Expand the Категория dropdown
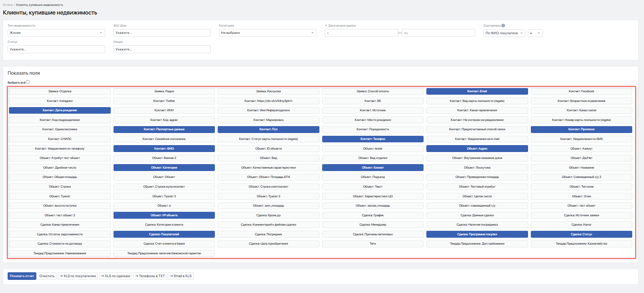644x293 pixels. point(267,33)
